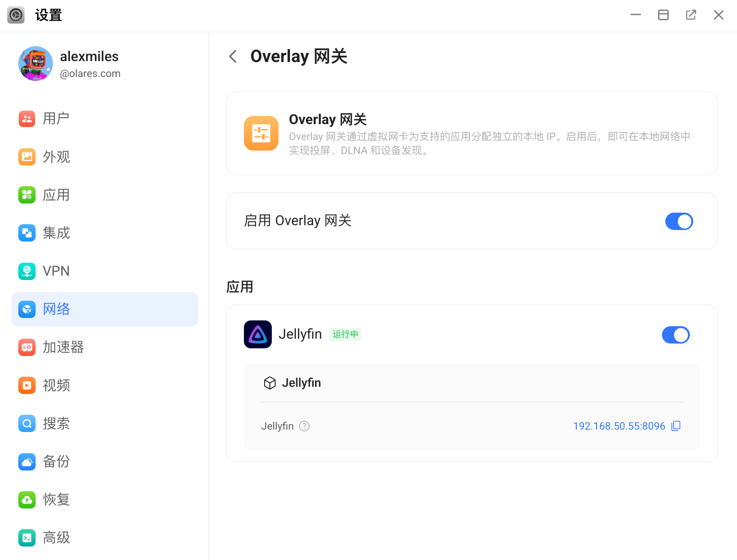
Task: Open the 192.168.50.55:8096 link
Action: point(619,426)
